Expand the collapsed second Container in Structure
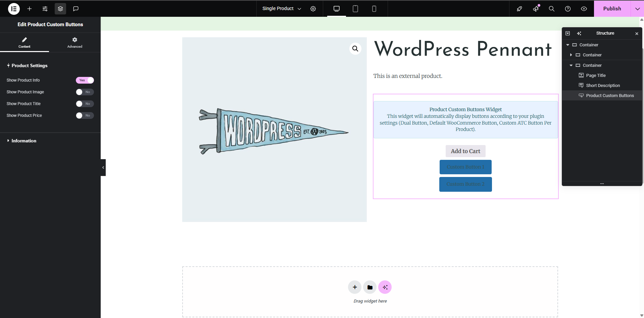The width and height of the screenshot is (644, 318). 571,55
